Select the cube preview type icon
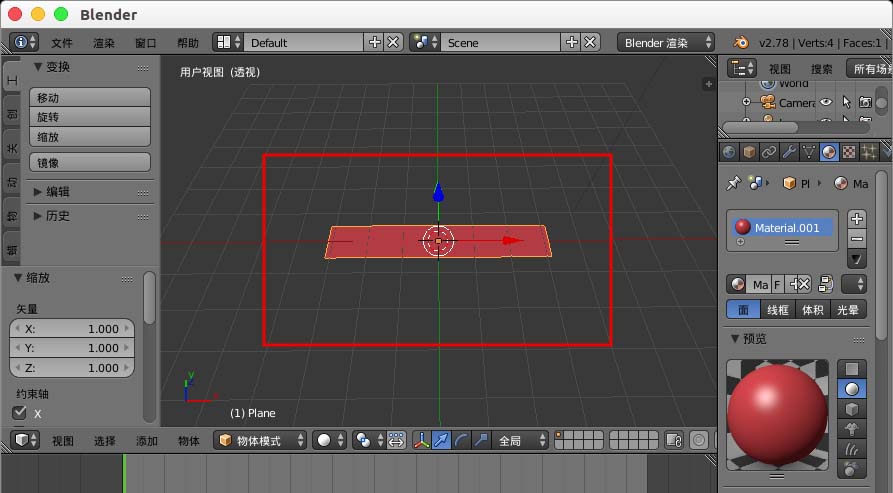This screenshot has height=493, width=893. [x=851, y=409]
